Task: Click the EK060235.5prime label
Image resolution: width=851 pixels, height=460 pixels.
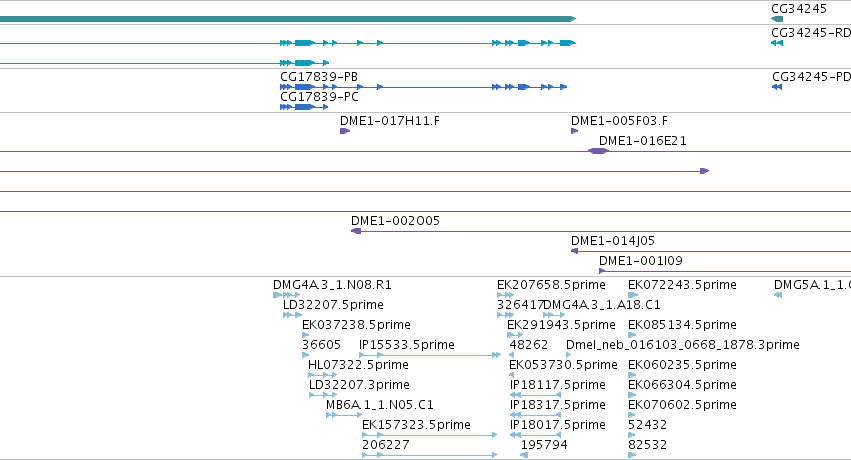Action: (x=682, y=365)
